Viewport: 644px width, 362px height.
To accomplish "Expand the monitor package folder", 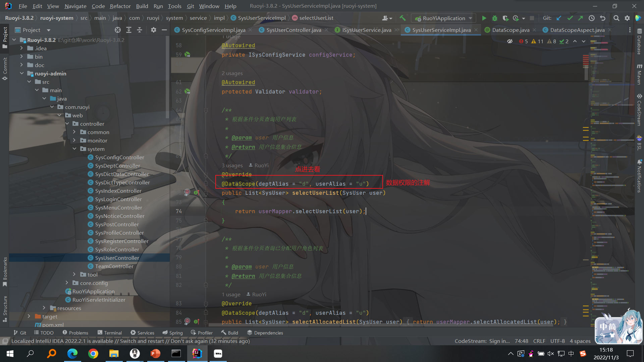I will click(x=74, y=140).
